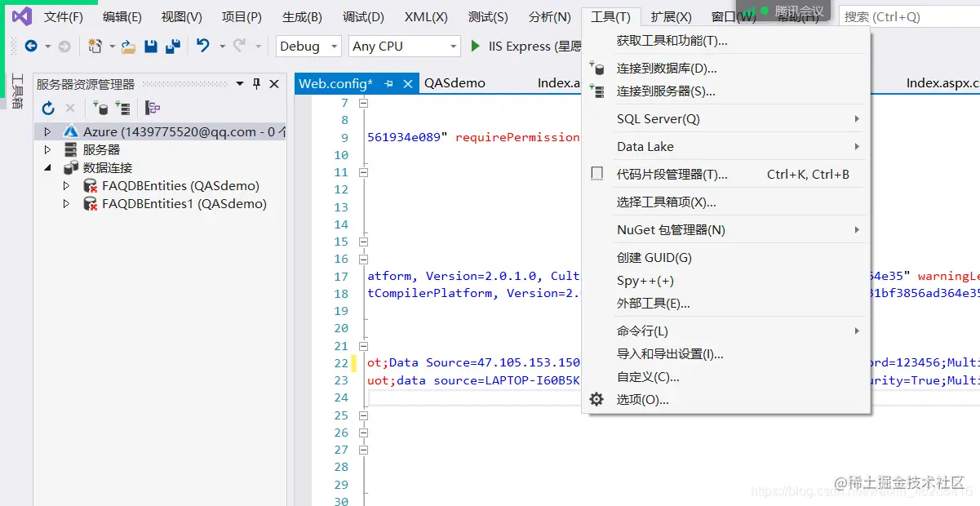The image size is (980, 506).
Task: Expand the Azure node in Server Explorer
Action: pos(47,131)
